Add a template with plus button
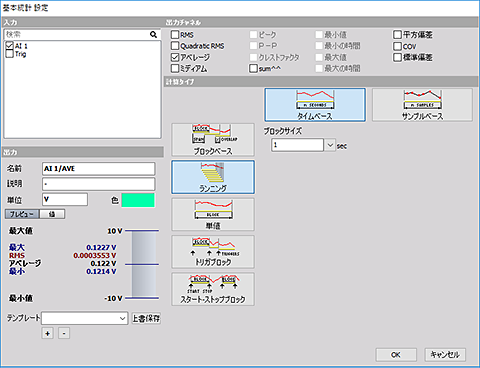Screen dimensions: 480x368 coord(48,333)
